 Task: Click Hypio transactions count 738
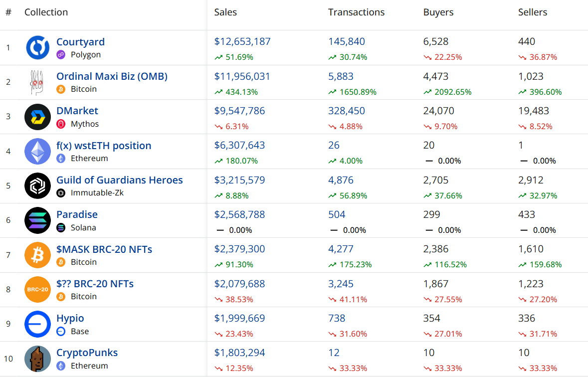pos(337,318)
